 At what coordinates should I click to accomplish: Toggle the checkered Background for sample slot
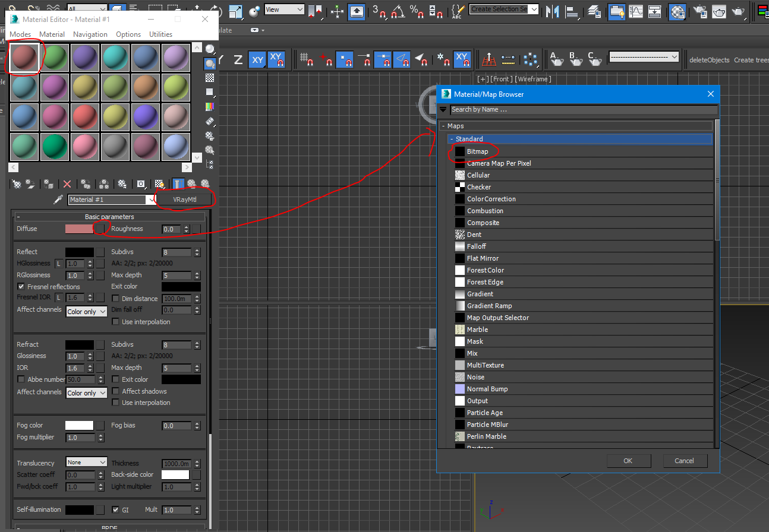pyautogui.click(x=209, y=78)
